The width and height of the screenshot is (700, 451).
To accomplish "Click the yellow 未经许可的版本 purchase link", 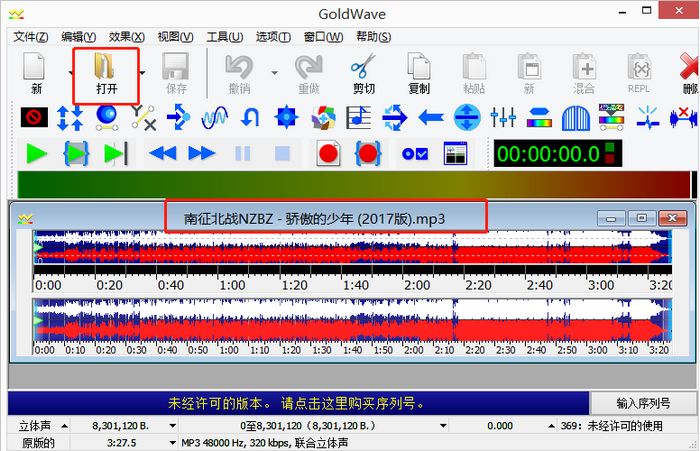I will (x=295, y=404).
